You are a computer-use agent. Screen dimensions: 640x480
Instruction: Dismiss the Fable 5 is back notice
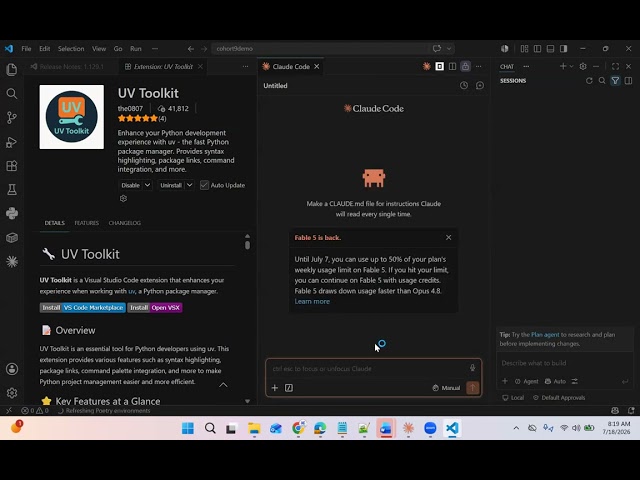click(x=449, y=237)
